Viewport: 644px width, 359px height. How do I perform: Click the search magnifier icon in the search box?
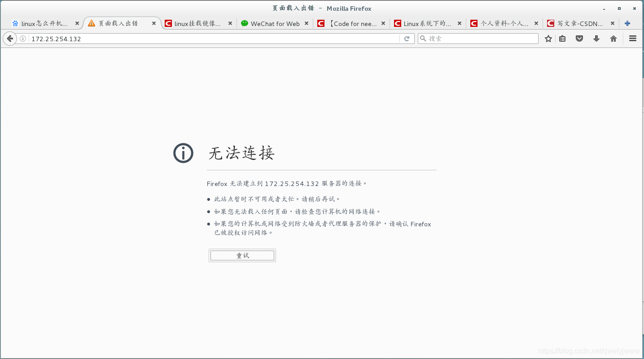tap(423, 39)
